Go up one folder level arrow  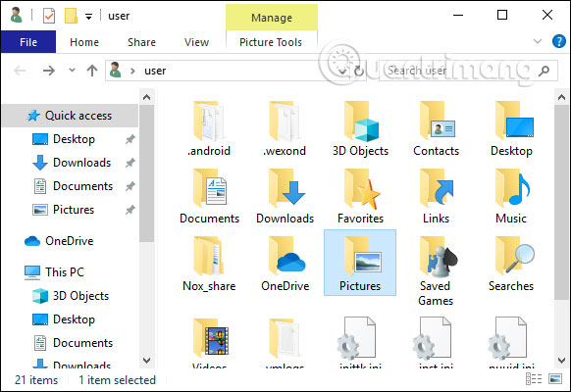pos(92,71)
